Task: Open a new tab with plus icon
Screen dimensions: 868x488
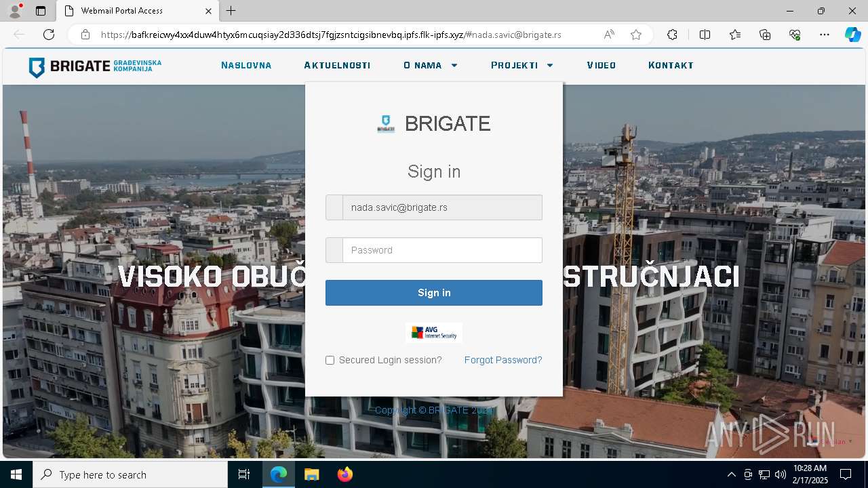Action: point(231,11)
